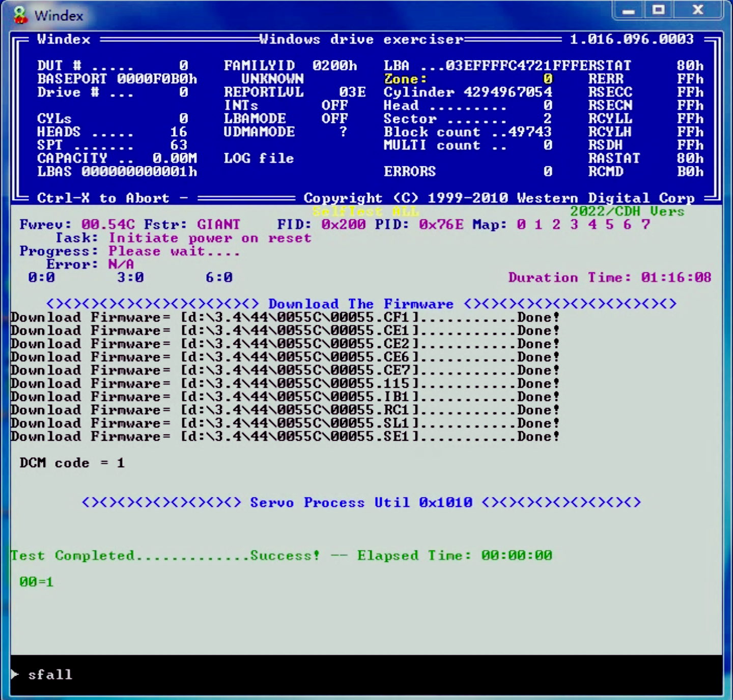
Task: Select the yellow highlighted Zone label
Action: click(x=405, y=79)
